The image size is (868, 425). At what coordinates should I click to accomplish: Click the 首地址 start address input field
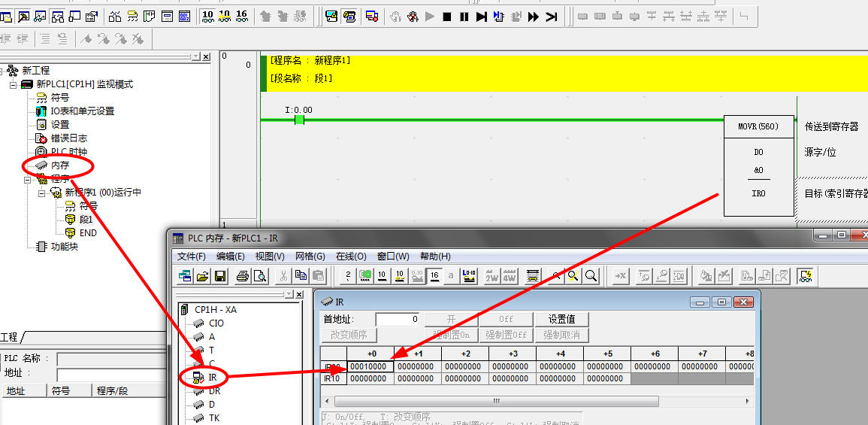tap(398, 319)
